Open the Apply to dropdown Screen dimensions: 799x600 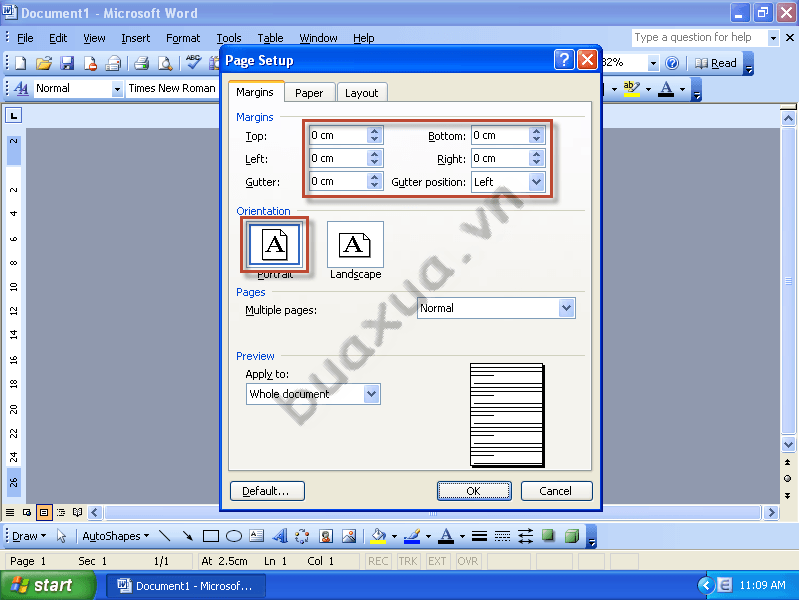(371, 394)
